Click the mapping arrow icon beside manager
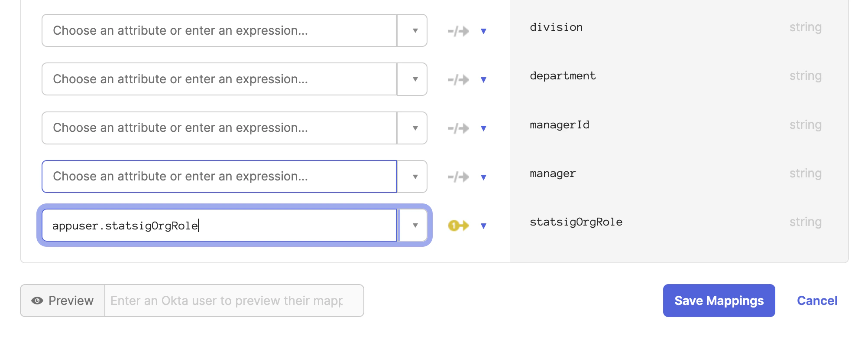Viewport: 868px width, 360px height. pyautogui.click(x=458, y=177)
